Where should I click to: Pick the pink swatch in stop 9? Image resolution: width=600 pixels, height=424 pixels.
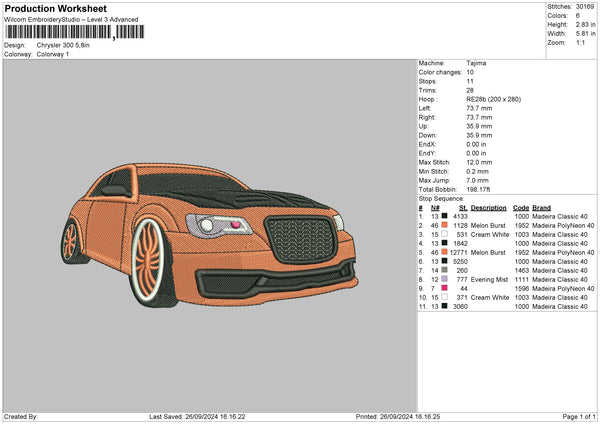[444, 288]
